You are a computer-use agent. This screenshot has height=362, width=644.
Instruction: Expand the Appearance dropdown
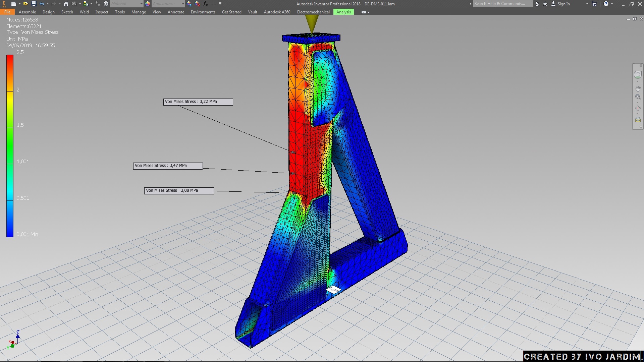tap(183, 4)
